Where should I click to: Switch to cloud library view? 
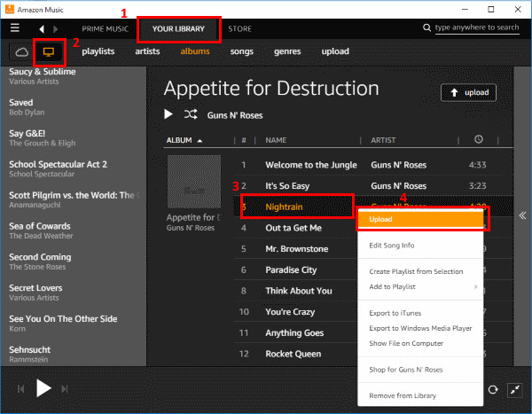(x=20, y=51)
